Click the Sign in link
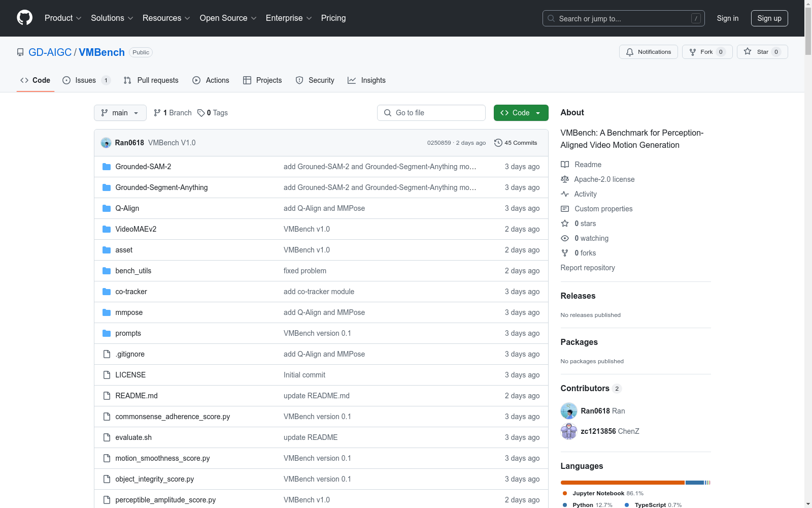Image resolution: width=812 pixels, height=508 pixels. (x=728, y=18)
